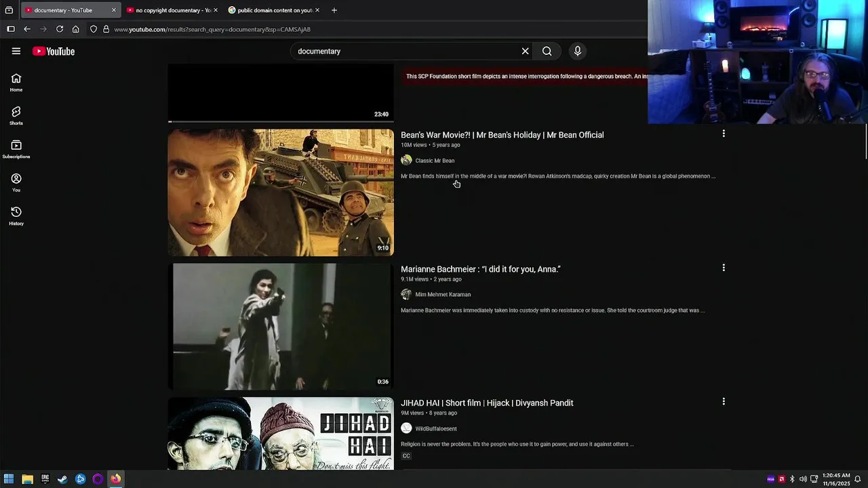868x488 pixels.
Task: Open Bean's War Movie video title
Action: [502, 135]
